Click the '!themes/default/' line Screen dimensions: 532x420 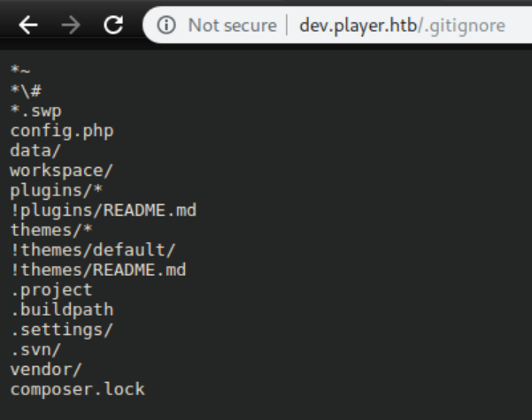[x=93, y=249]
